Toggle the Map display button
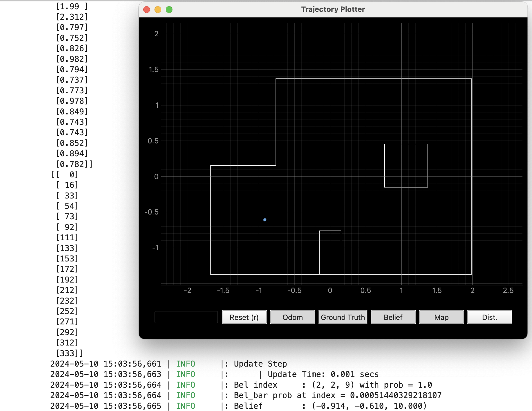 pyautogui.click(x=441, y=317)
